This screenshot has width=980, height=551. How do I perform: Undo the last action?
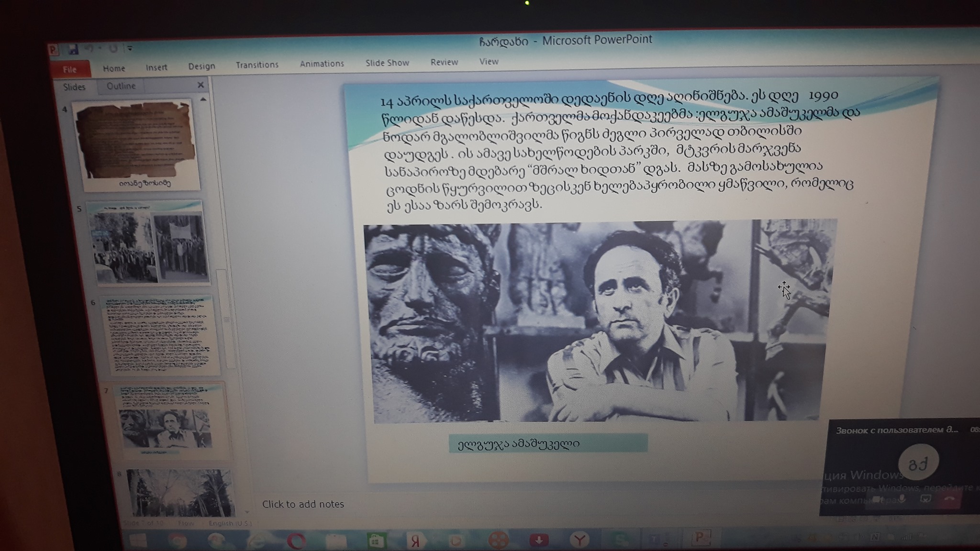tap(89, 49)
